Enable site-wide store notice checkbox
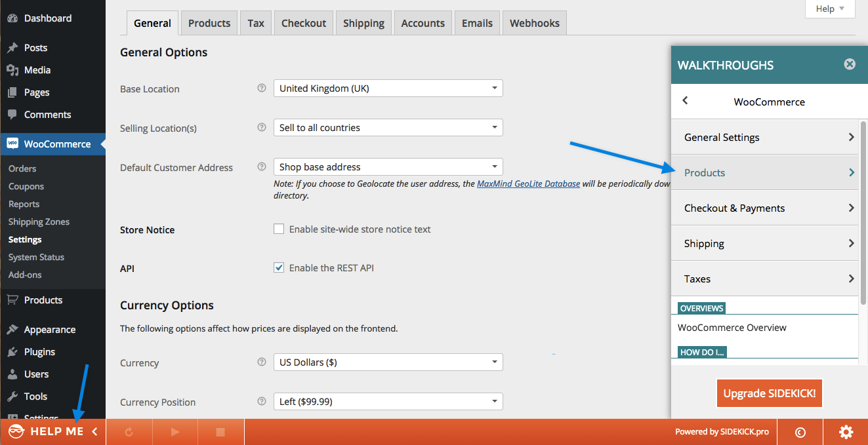The height and width of the screenshot is (445, 868). coord(279,229)
